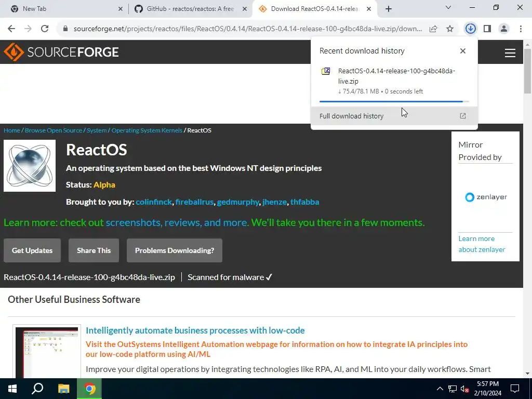Go back with the browser back arrow

click(11, 29)
